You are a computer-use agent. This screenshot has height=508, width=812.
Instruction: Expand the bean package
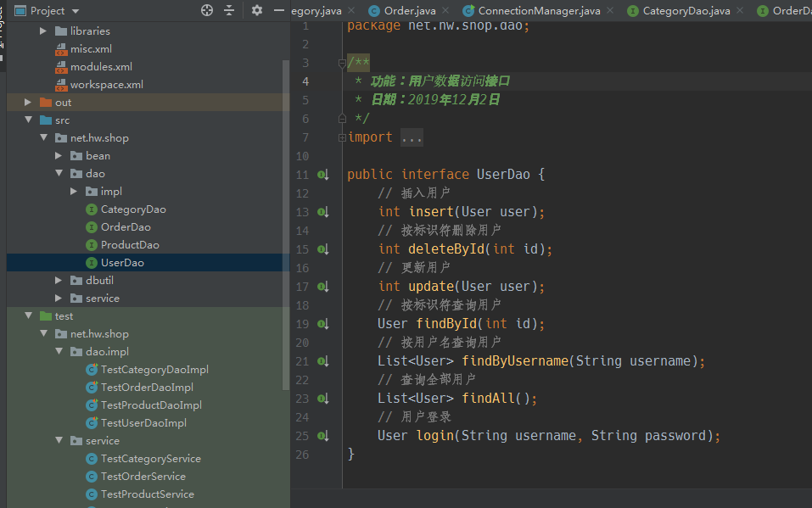pos(59,156)
